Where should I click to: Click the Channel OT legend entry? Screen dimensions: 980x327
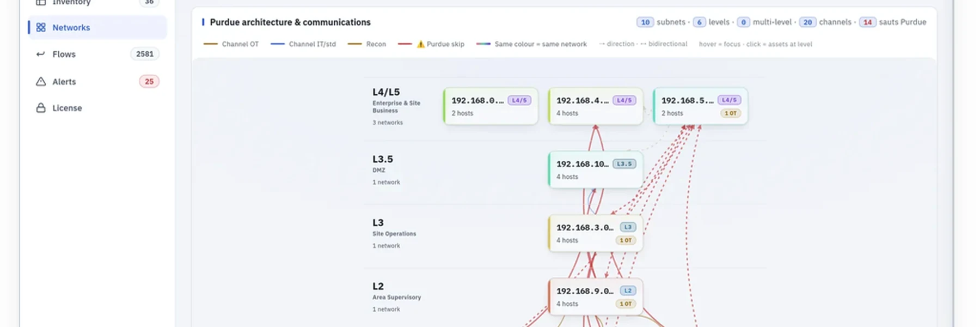(x=231, y=44)
